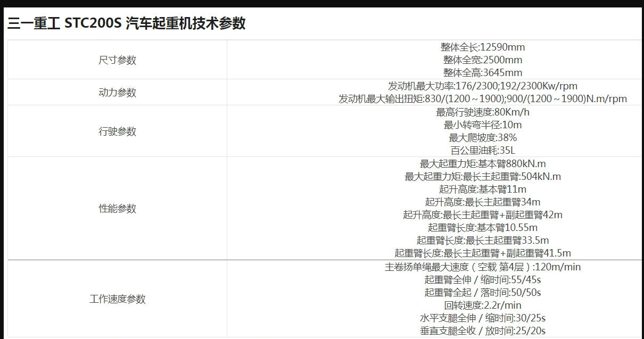Click the text 整体全长:12590mm

483,47
